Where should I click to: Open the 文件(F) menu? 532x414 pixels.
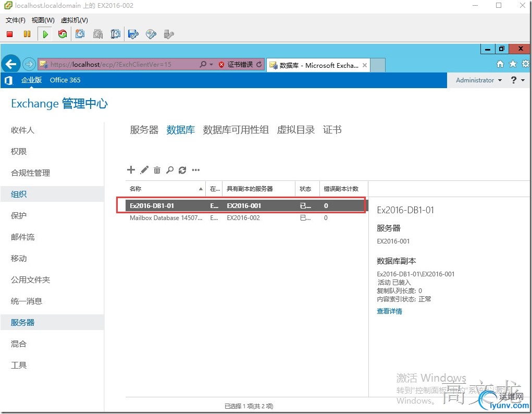coord(15,20)
